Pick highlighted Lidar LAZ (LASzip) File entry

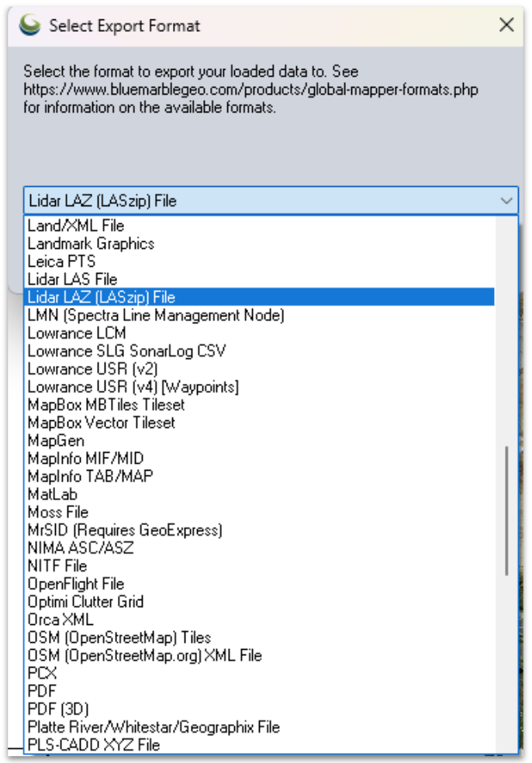pos(259,297)
